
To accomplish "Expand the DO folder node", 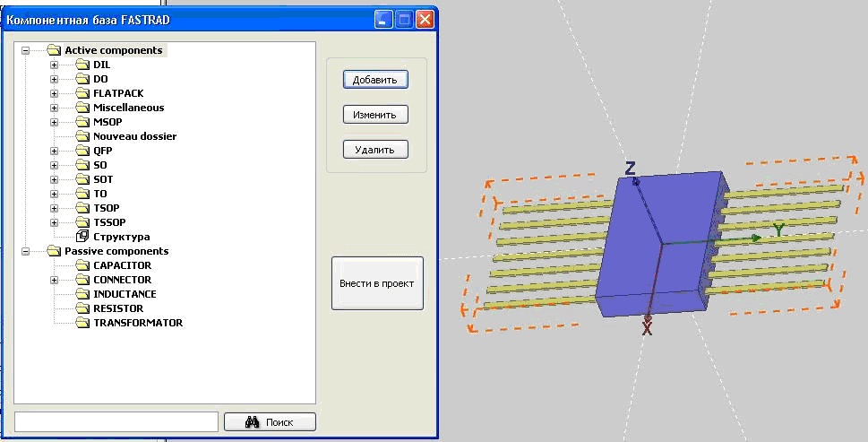I will click(x=55, y=79).
